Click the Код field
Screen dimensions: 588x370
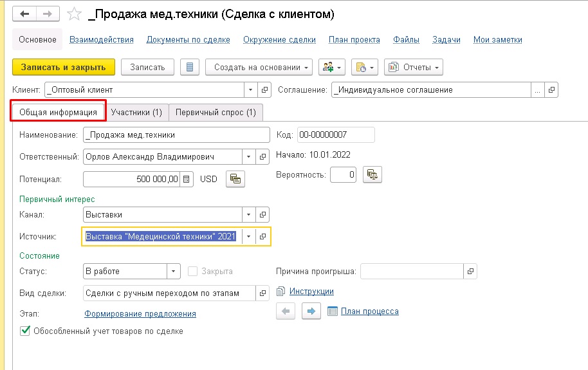point(336,135)
